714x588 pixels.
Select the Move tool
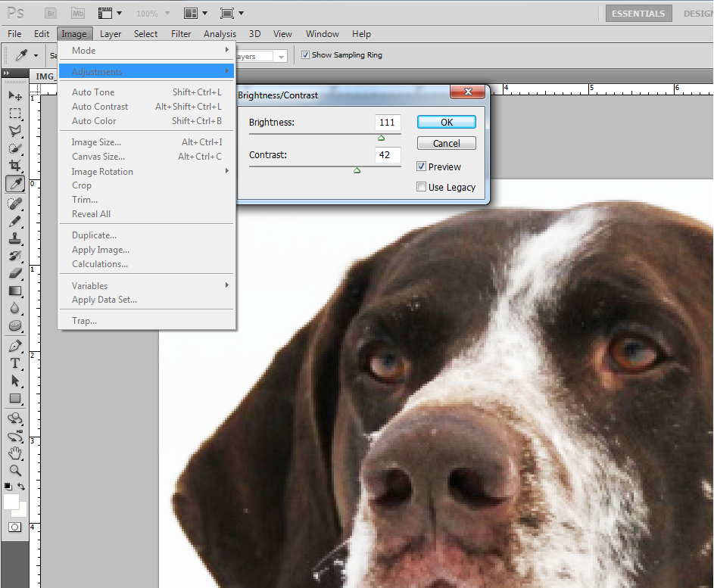tap(14, 96)
